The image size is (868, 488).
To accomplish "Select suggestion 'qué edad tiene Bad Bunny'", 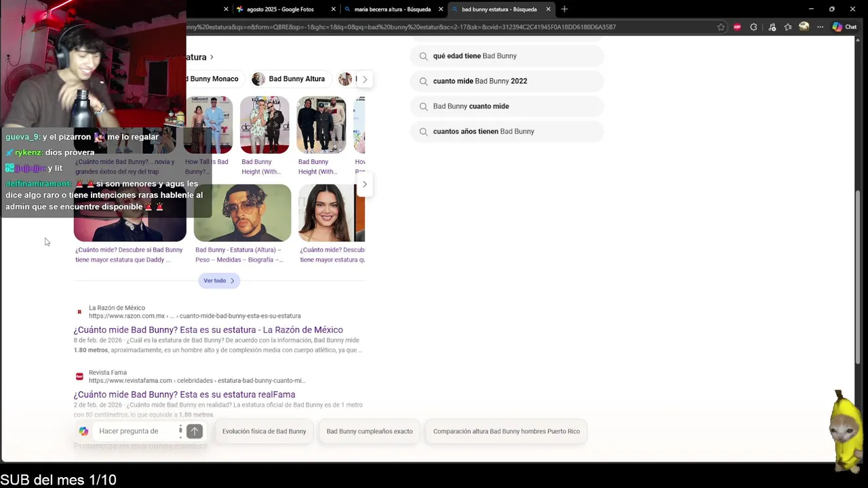I will click(x=507, y=56).
